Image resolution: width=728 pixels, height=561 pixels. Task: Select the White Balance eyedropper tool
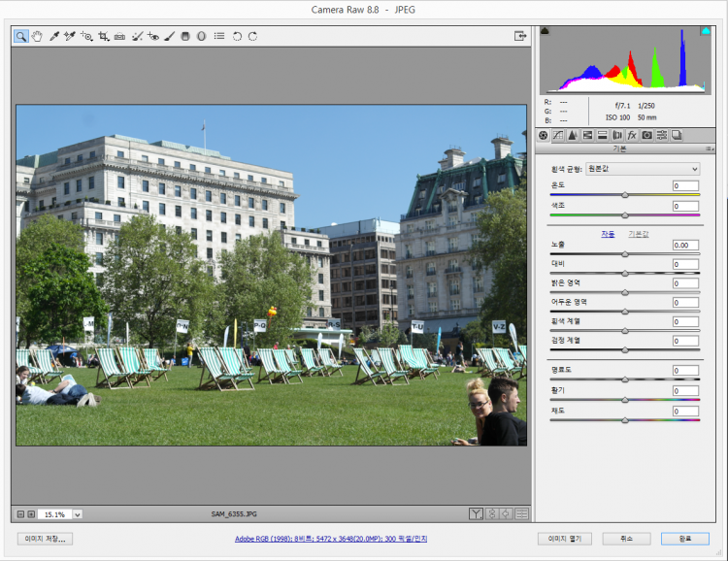[54, 36]
